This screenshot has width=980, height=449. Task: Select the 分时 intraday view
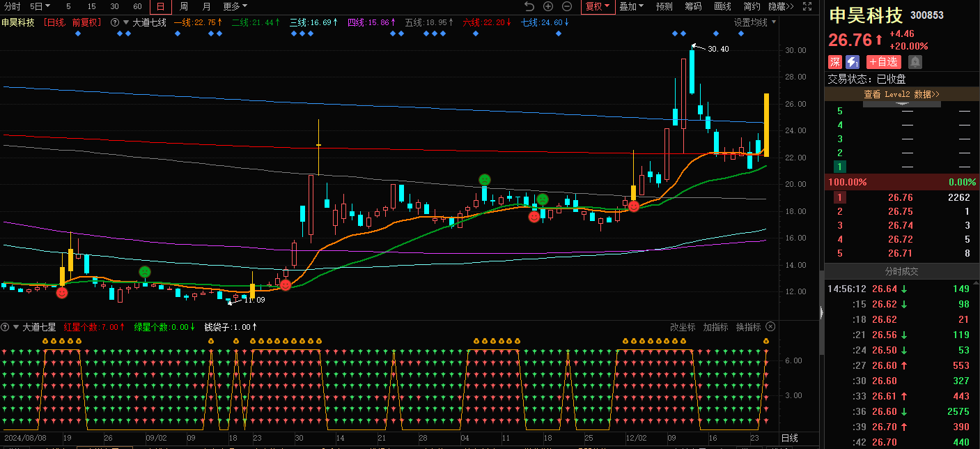coord(13,6)
